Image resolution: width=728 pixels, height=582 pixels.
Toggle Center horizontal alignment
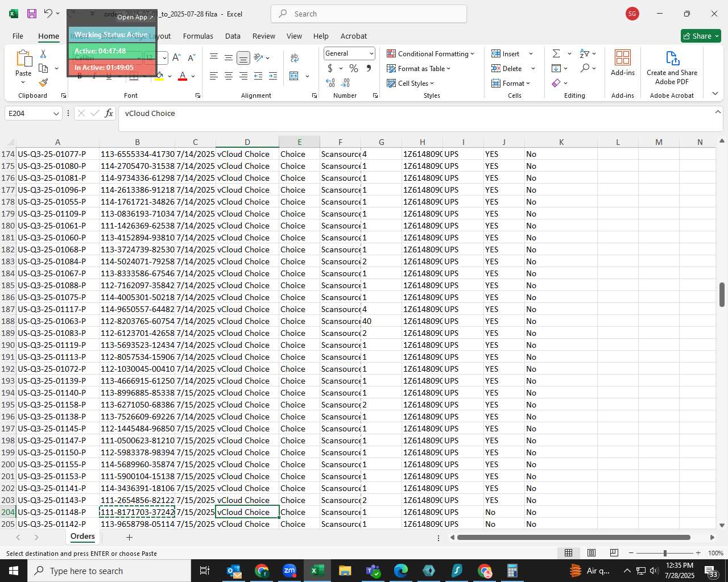pyautogui.click(x=228, y=76)
